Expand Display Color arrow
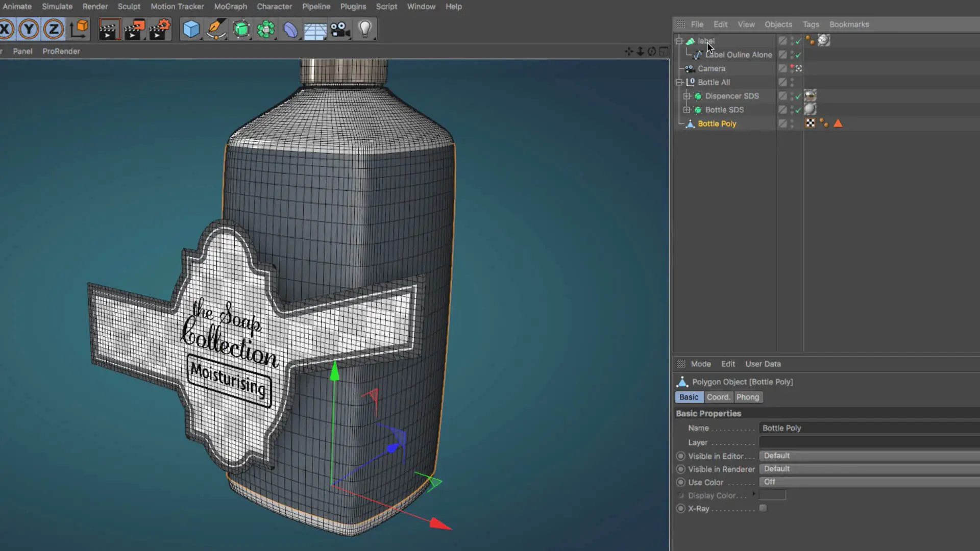This screenshot has width=980, height=551. (x=753, y=494)
